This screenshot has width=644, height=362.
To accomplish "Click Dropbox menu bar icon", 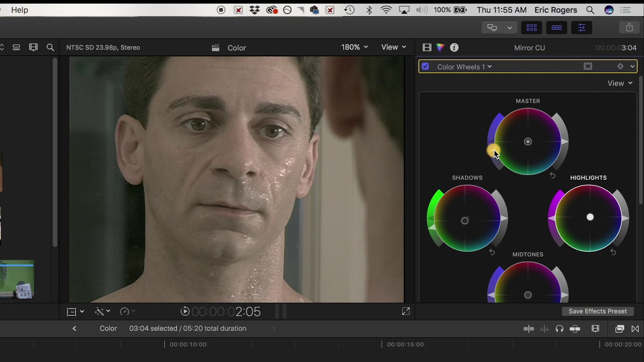I will [255, 10].
